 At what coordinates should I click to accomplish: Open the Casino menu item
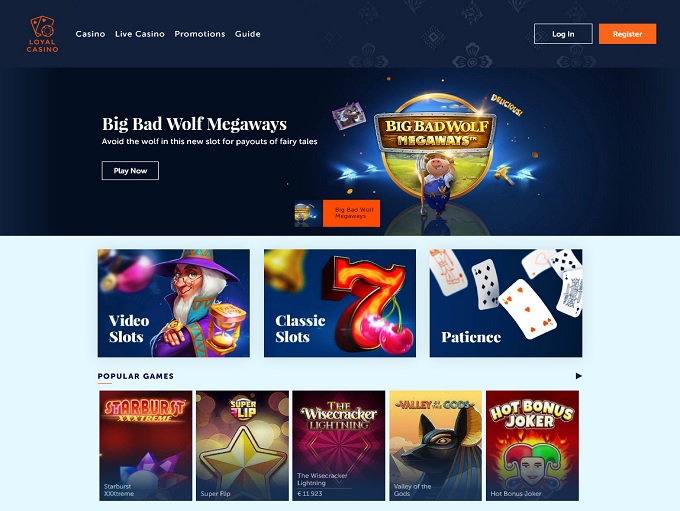90,34
